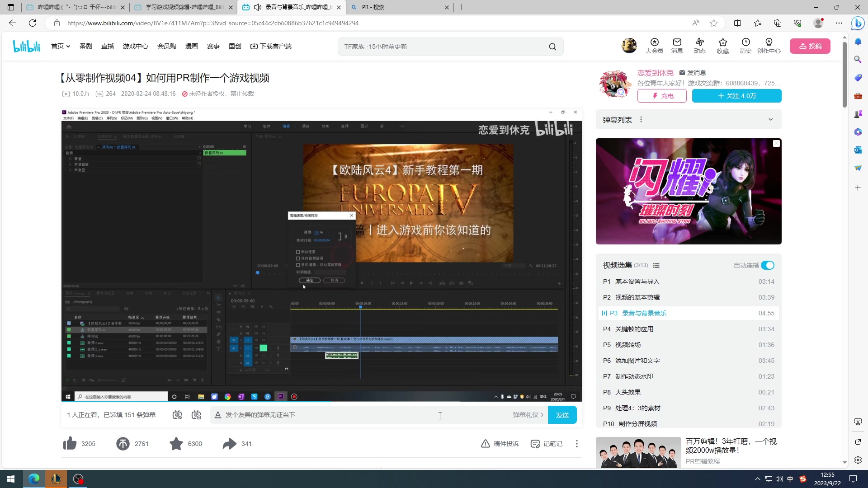Viewport: 868px width, 488px height.
Task: Open the 历史 history icon
Action: click(x=745, y=46)
